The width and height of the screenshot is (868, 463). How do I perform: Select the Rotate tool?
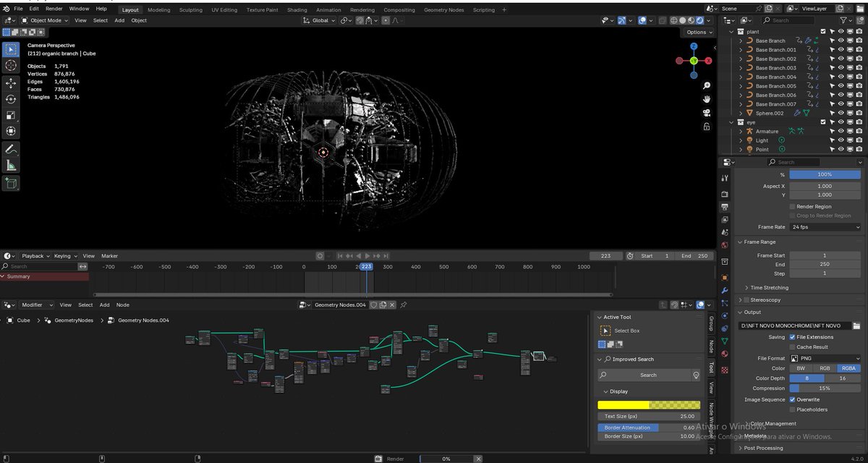point(11,99)
